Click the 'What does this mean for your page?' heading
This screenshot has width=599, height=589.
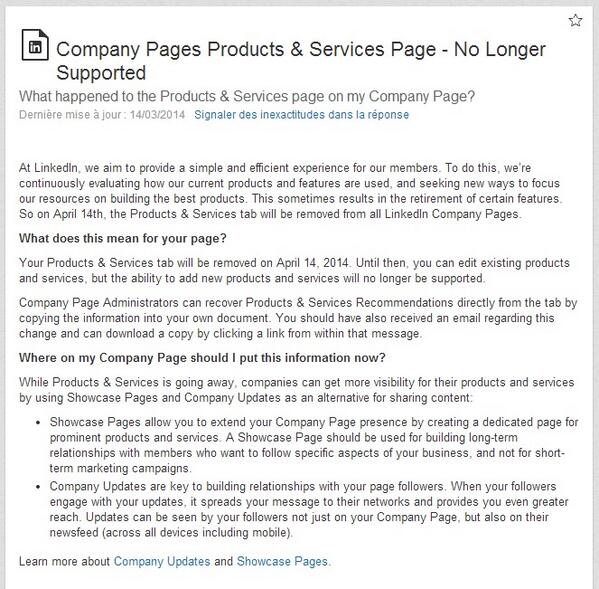pos(123,238)
